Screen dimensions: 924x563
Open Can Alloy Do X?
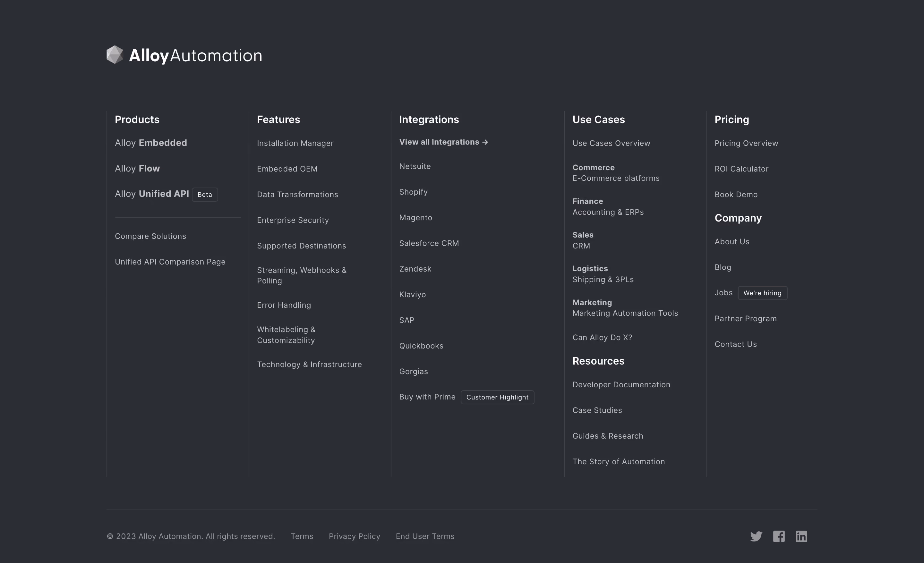point(602,337)
